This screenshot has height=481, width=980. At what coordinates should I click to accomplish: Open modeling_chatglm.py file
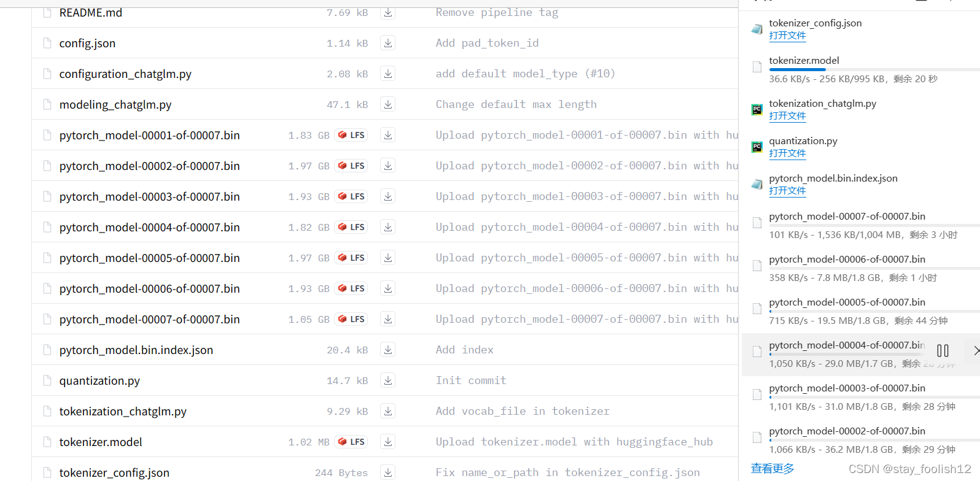coord(115,104)
